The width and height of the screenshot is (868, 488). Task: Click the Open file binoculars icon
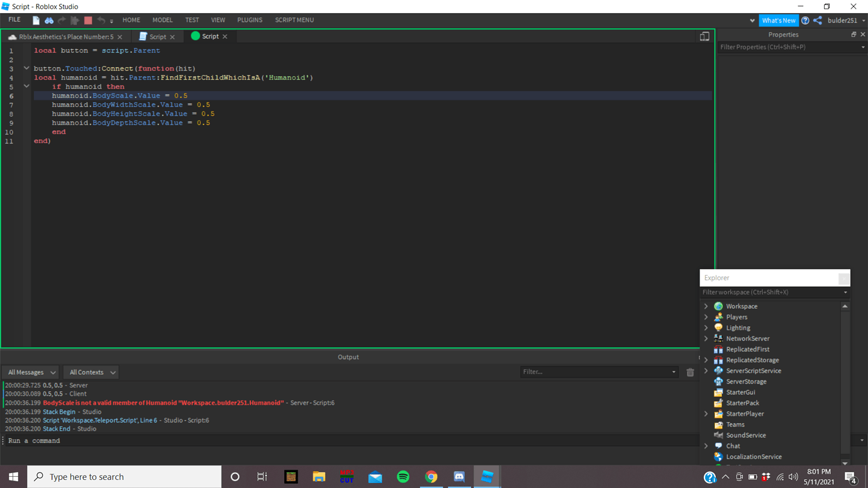click(49, 19)
